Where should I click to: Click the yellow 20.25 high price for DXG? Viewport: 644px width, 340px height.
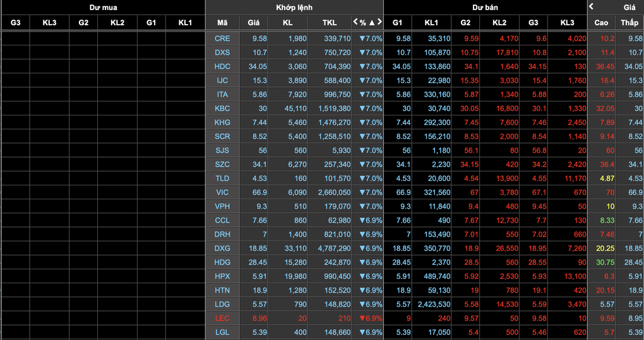[605, 248]
